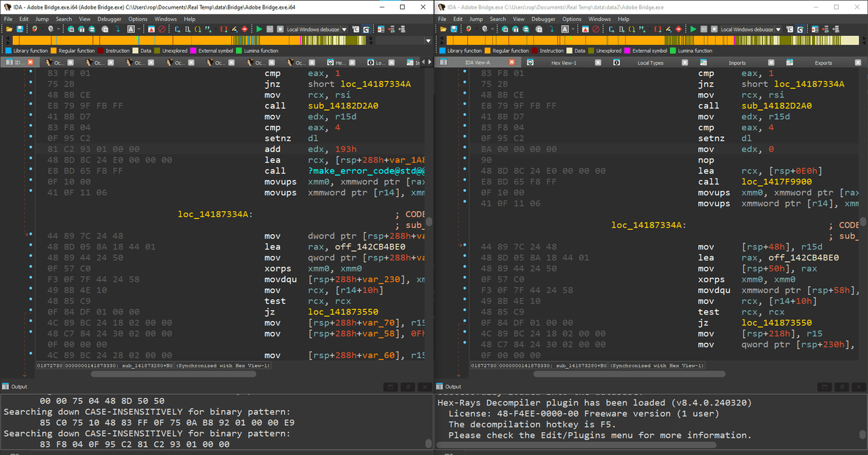Viewport: 868px width, 455px height.
Task: Click pencil edit icon in right IDA toolbar
Action: pos(668,29)
